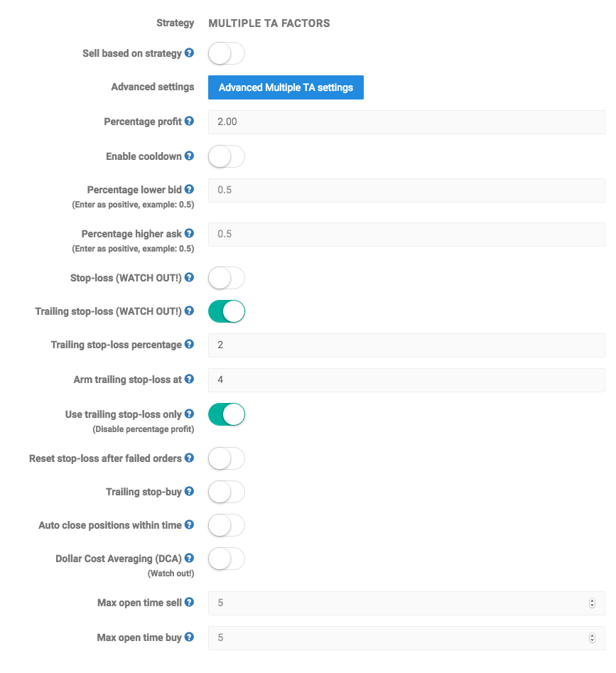Adjust Max open time buy stepper
616x673 pixels.
(592, 637)
